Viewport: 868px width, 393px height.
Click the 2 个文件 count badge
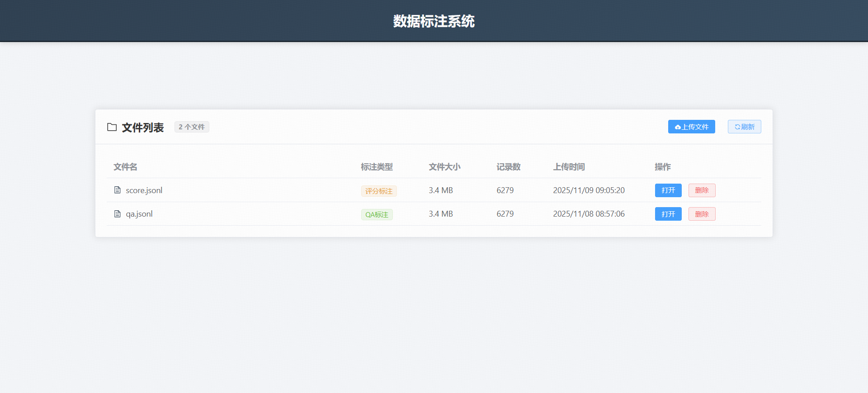[192, 127]
